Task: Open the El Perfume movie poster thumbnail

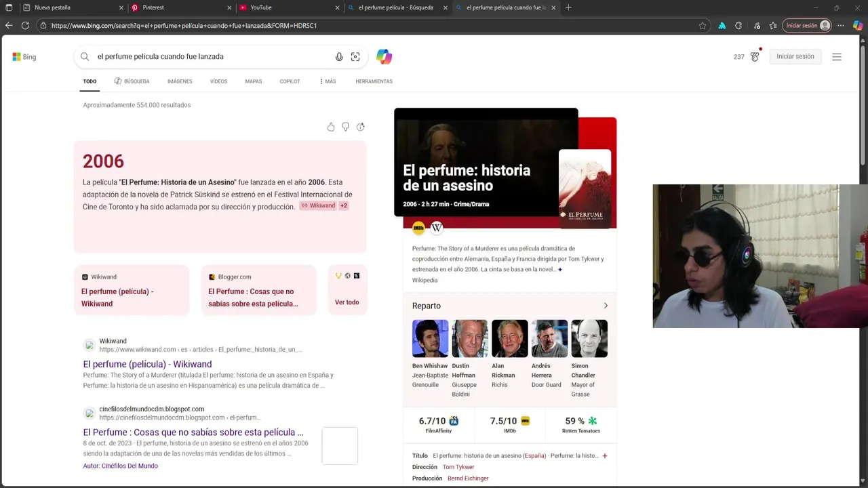Action: tap(585, 189)
